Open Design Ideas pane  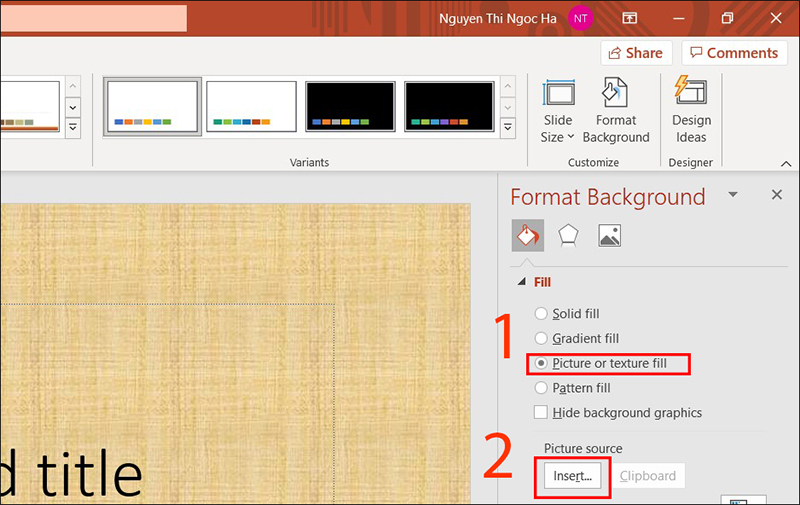click(691, 114)
